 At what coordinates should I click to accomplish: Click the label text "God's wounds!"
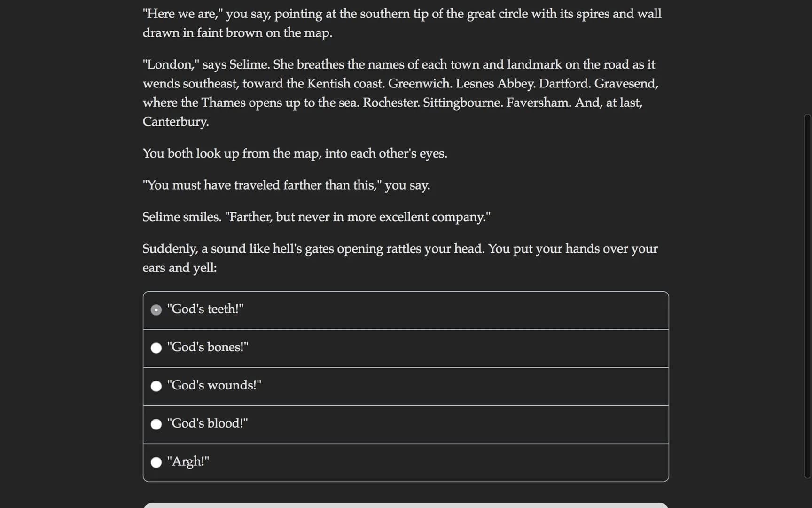215,385
